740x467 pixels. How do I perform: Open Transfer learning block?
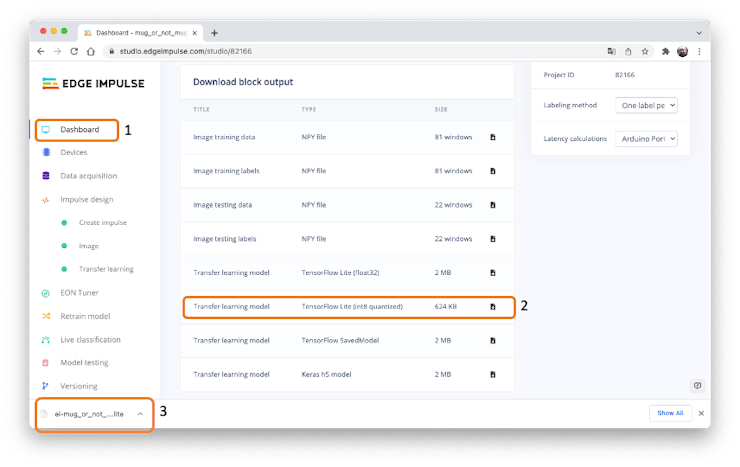106,269
